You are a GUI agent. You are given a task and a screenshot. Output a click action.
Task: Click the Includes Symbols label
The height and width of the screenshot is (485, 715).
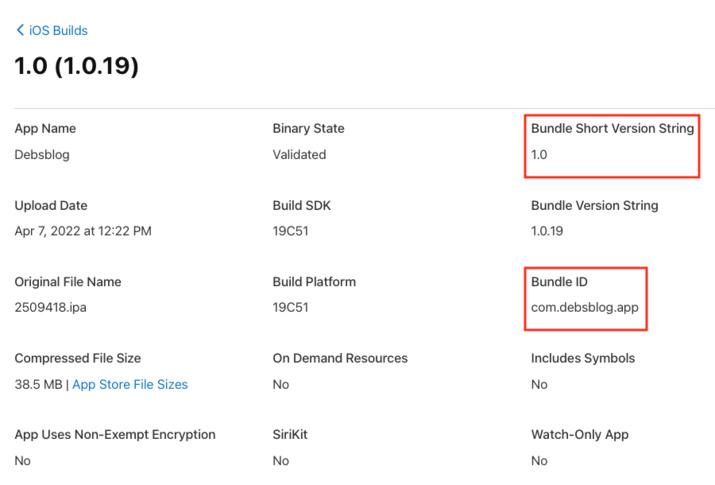coord(583,358)
